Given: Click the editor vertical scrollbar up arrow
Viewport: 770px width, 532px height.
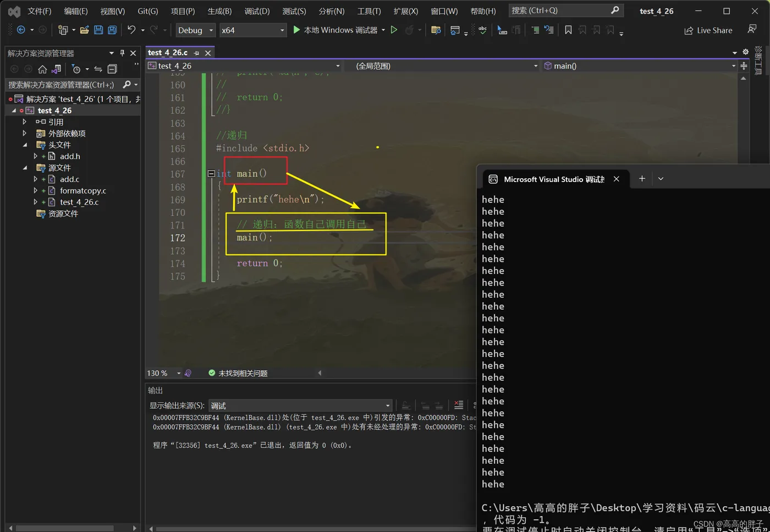Looking at the screenshot, I should click(744, 79).
